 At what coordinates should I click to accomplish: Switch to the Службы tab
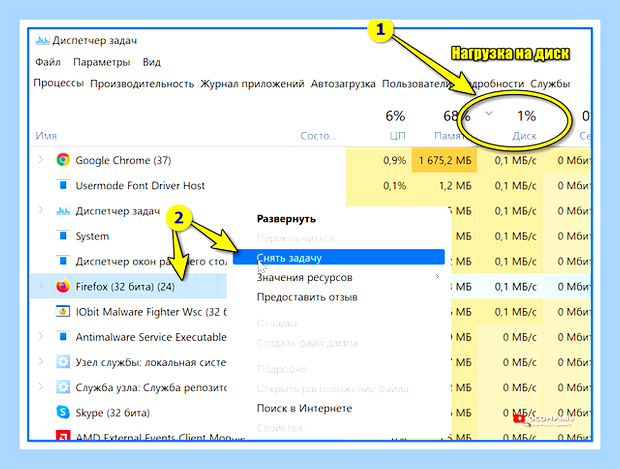point(550,84)
